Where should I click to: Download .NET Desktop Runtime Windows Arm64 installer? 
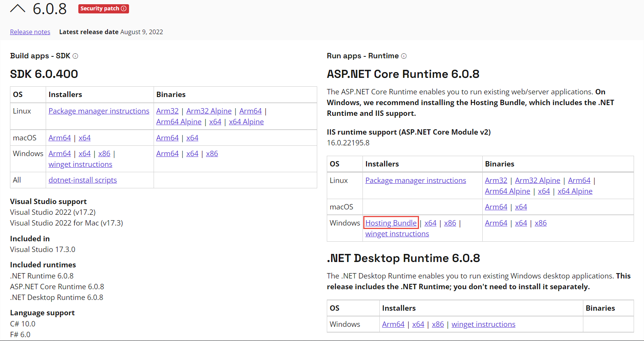pyautogui.click(x=393, y=324)
